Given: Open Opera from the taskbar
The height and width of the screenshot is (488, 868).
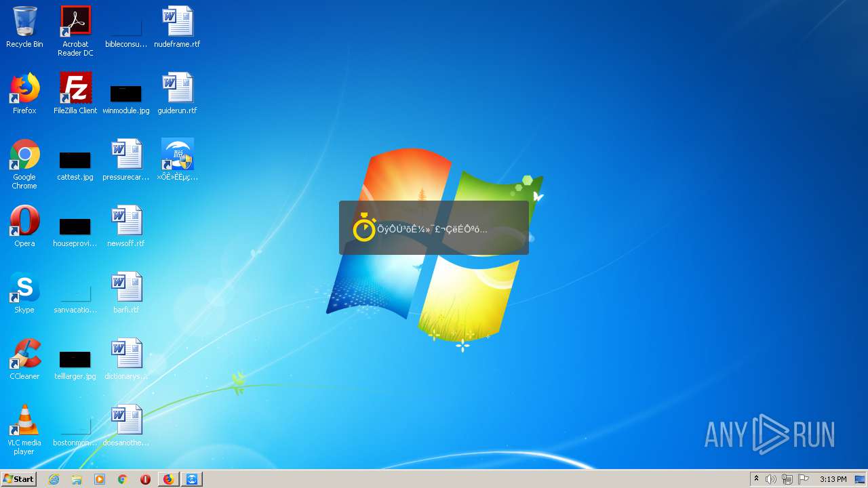Looking at the screenshot, I should pos(145,479).
